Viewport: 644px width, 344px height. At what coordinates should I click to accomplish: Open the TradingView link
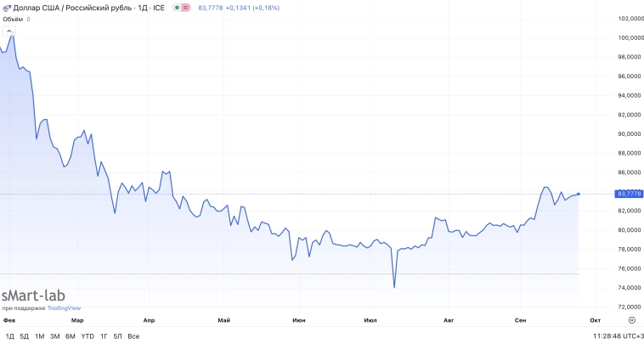coord(64,308)
